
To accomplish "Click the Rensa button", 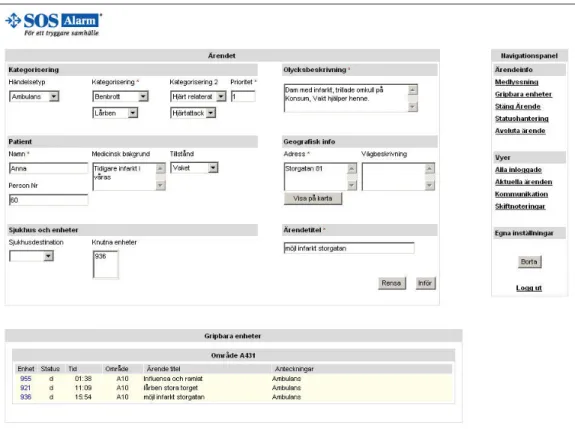I will point(392,283).
